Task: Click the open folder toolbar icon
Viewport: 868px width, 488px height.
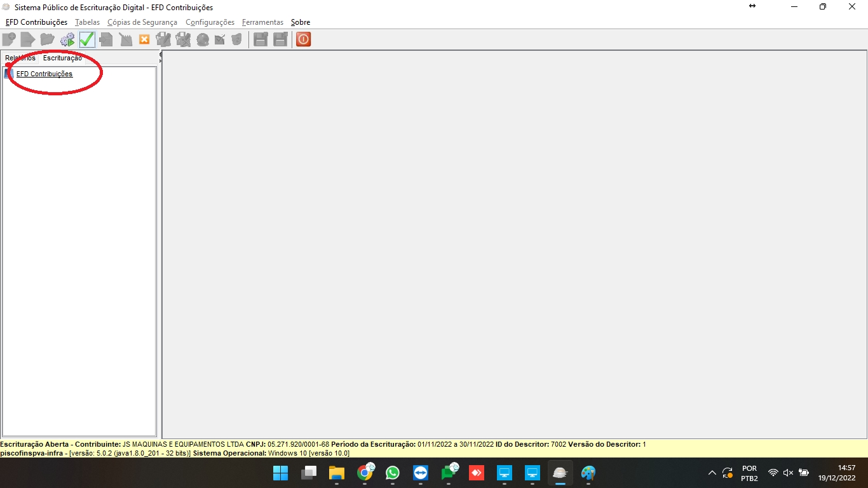Action: coord(47,39)
